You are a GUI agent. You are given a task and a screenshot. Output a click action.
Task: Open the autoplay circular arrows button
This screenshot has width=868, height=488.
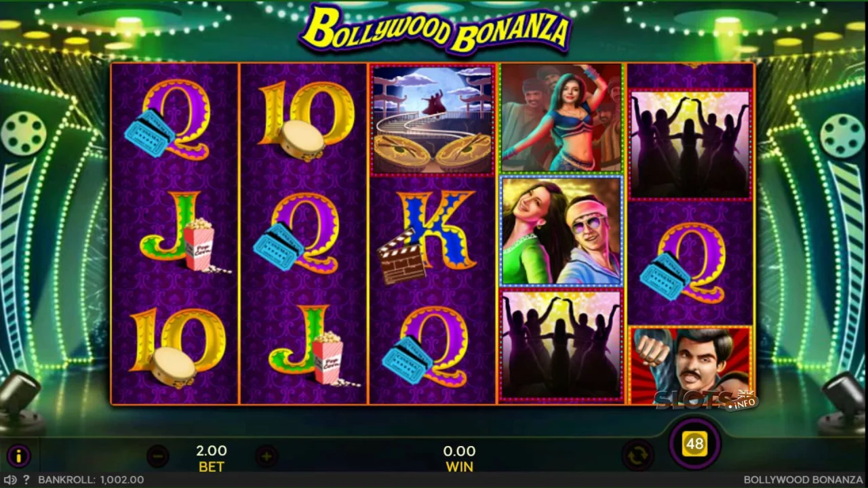pyautogui.click(x=637, y=456)
